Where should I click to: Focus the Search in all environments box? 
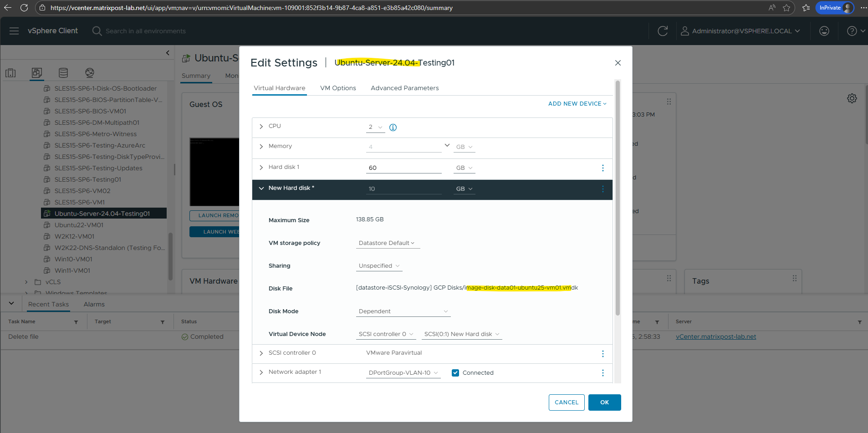pos(146,31)
